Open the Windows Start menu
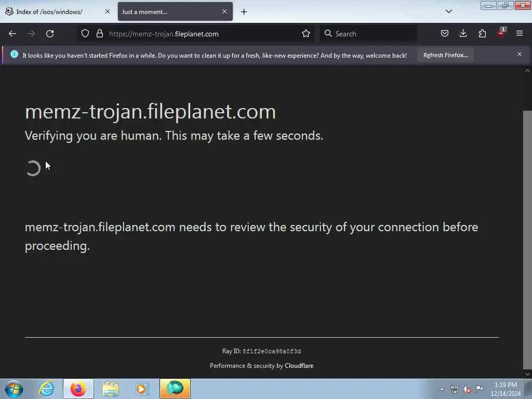Screen dimensions: 532x399 (x=14, y=389)
